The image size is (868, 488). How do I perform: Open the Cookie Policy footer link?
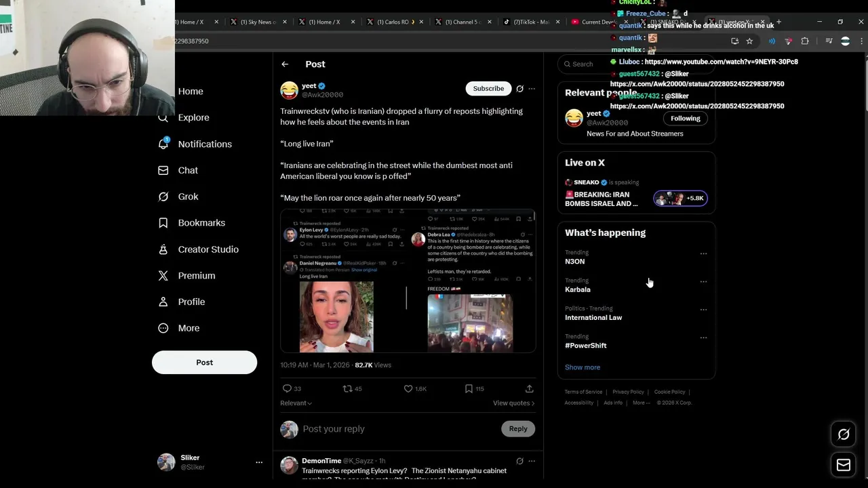click(x=669, y=392)
